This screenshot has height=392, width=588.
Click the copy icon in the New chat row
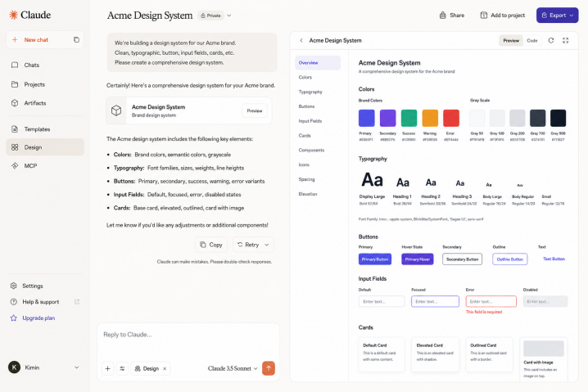point(76,40)
